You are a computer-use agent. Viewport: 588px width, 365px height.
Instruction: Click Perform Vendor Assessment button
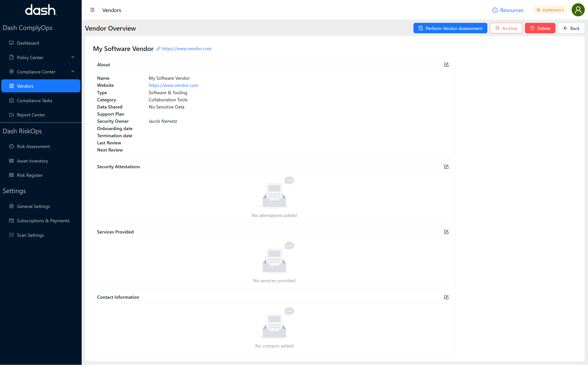click(450, 28)
